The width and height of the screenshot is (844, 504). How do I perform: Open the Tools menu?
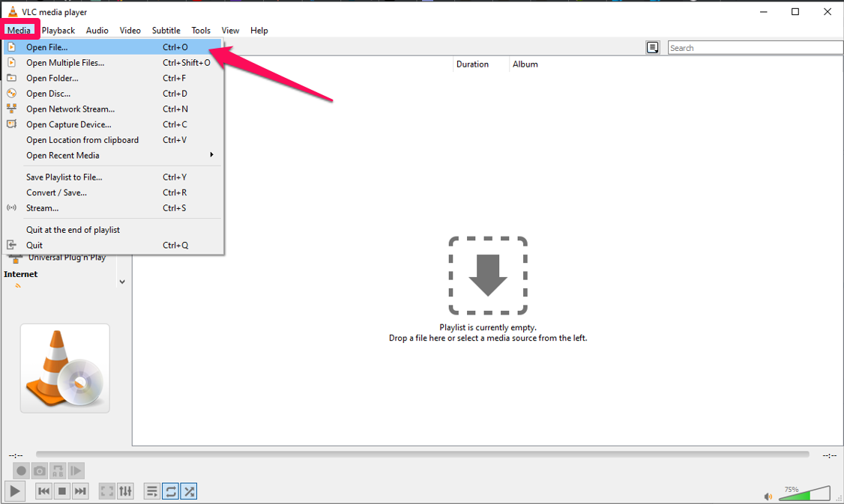click(x=201, y=31)
